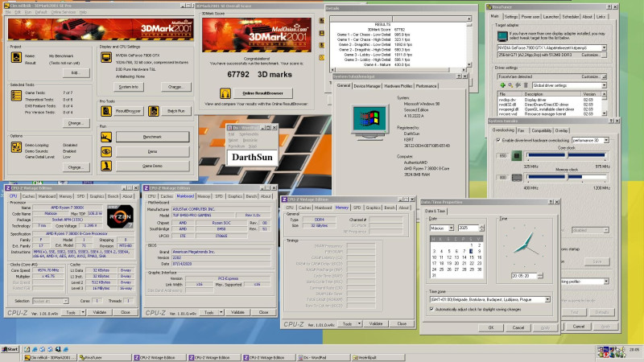Toggle Enable driver-level hardware overclocking checkbox

tap(498, 140)
